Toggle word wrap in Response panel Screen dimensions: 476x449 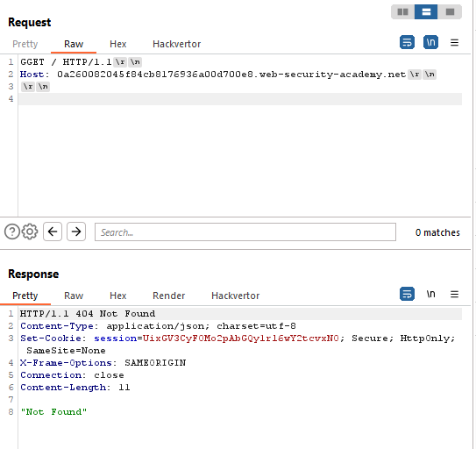click(407, 294)
